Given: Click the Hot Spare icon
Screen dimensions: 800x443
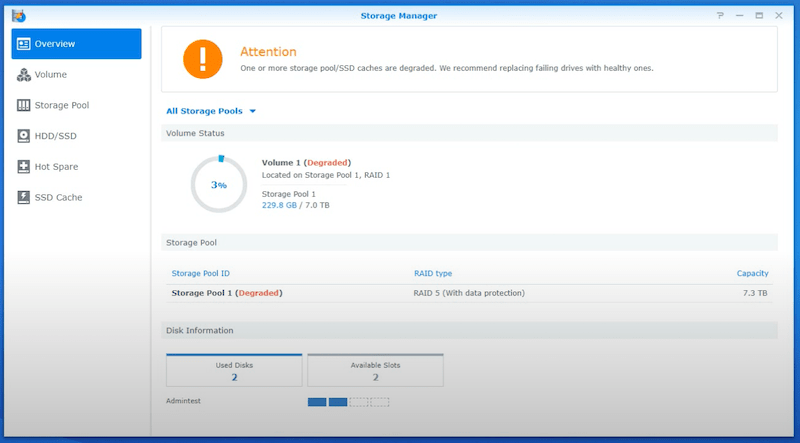Looking at the screenshot, I should 24,167.
